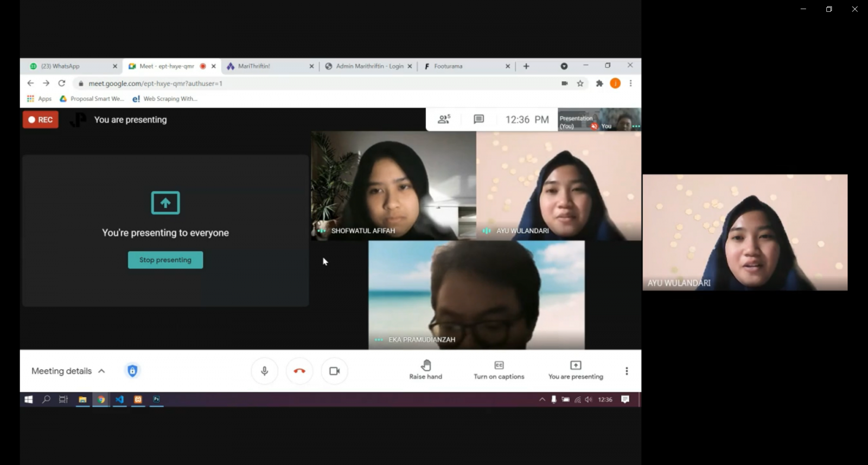Open the Chrome extensions puzzle icon

click(599, 83)
